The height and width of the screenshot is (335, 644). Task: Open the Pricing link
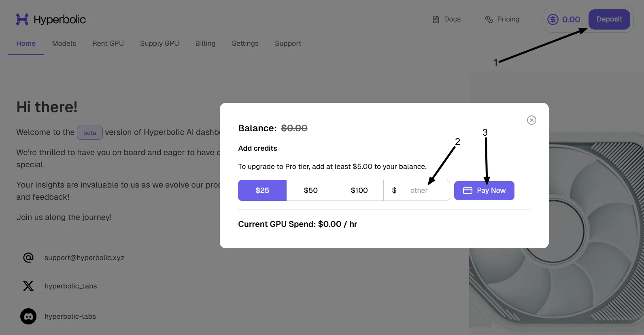[508, 19]
